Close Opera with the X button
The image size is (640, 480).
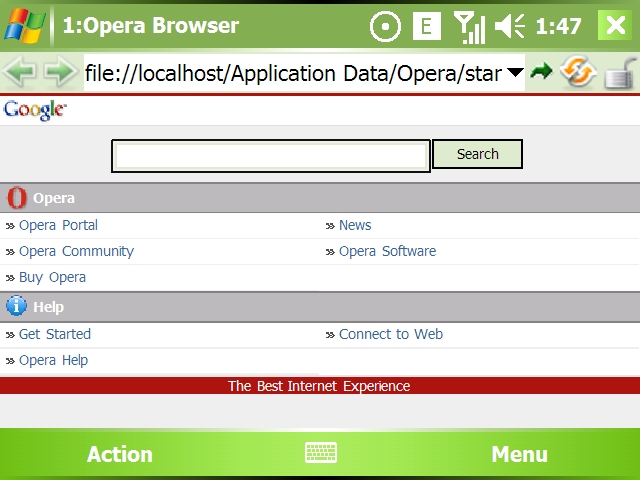615,25
